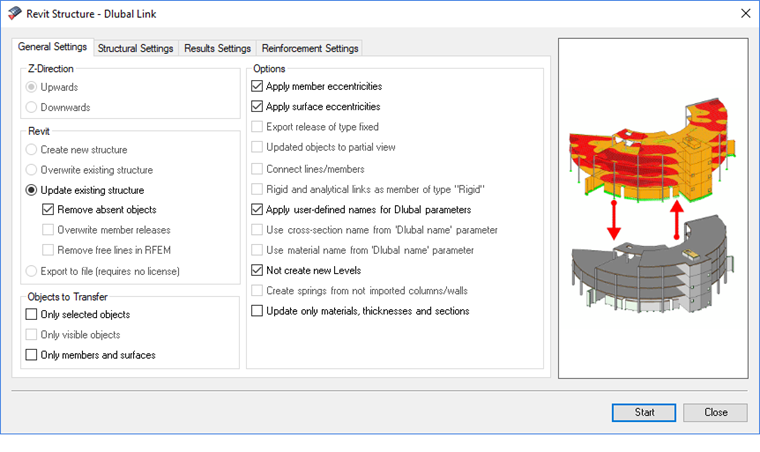The width and height of the screenshot is (760, 452).
Task: Open the Results Settings tab
Action: point(217,48)
